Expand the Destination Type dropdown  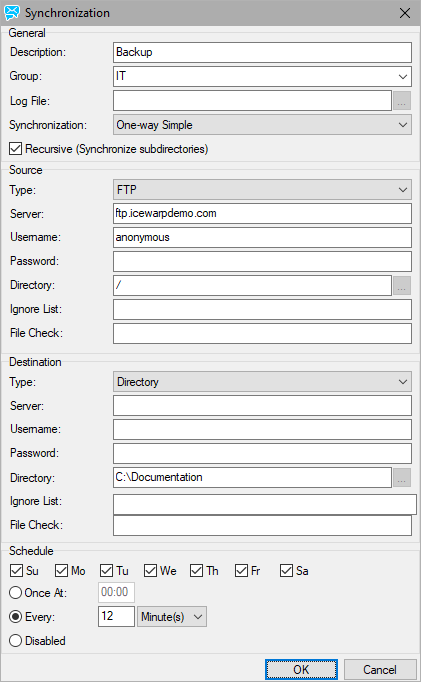[x=262, y=382]
